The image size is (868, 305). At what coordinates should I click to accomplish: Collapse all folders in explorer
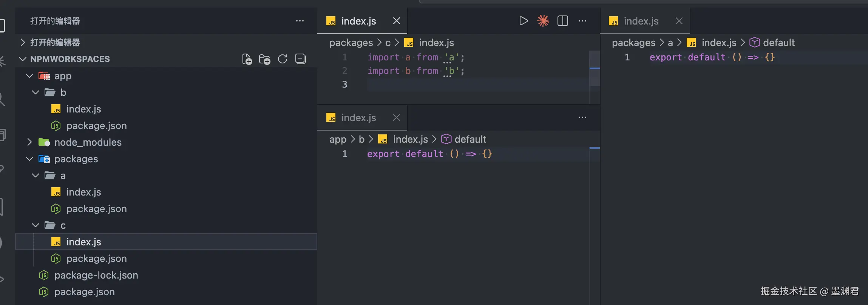[301, 59]
